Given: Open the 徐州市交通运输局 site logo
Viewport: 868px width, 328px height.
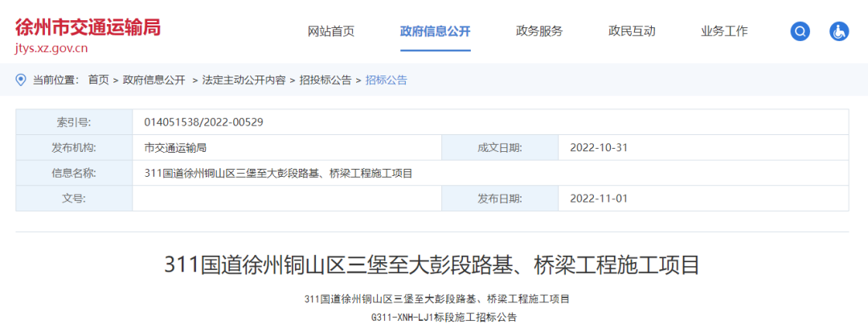Looking at the screenshot, I should point(88,27).
